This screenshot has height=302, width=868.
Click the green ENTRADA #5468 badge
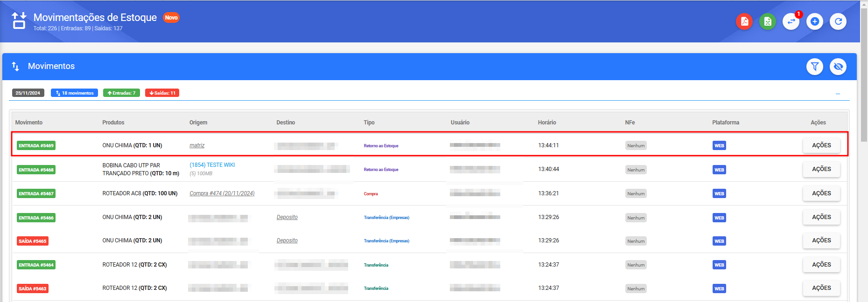click(36, 170)
